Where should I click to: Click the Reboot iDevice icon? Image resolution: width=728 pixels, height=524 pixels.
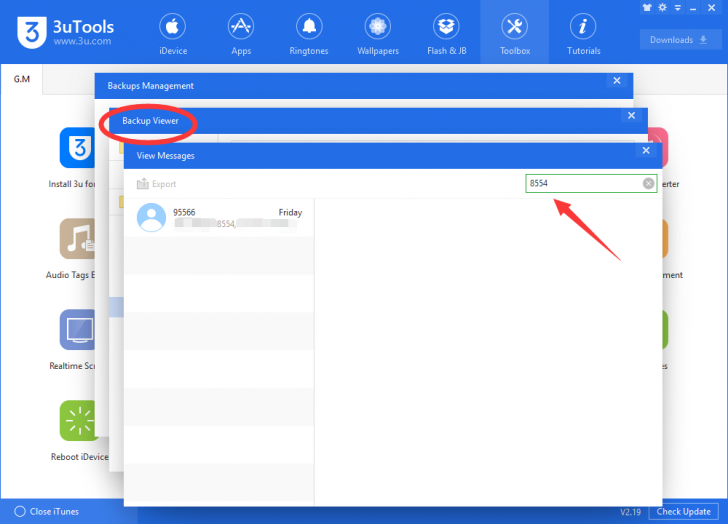pos(78,420)
